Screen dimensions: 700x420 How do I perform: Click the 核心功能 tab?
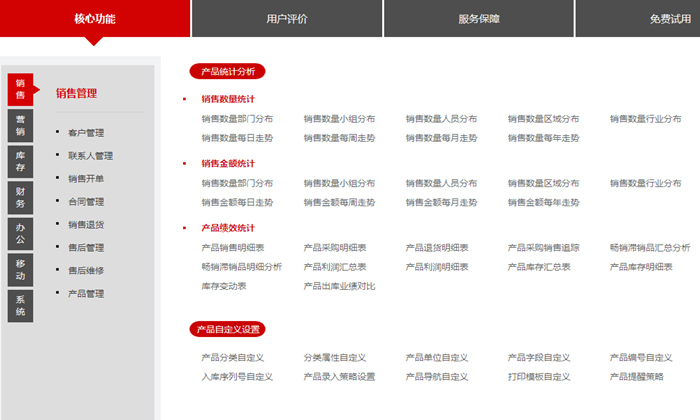coord(94,19)
